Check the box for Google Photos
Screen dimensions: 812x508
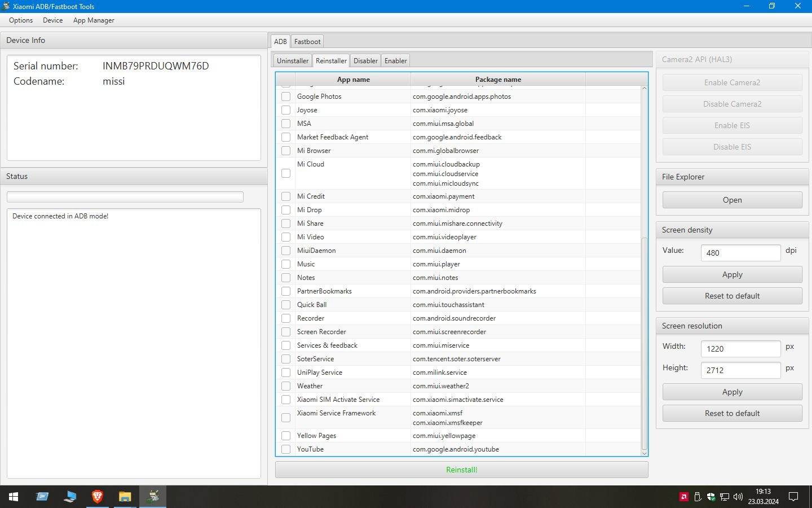[x=286, y=97]
